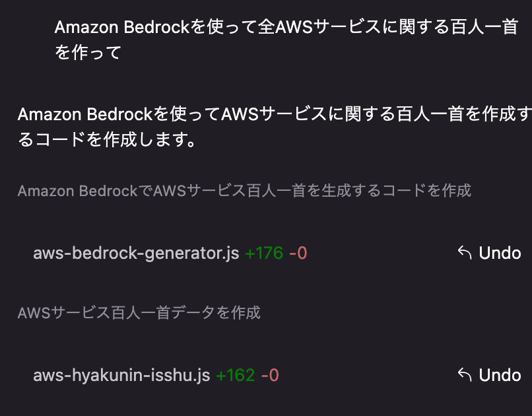Select the user prompt starting 'Amazon Bedrockを使って全AWS'
This screenshot has width=532, height=416.
tap(286, 40)
